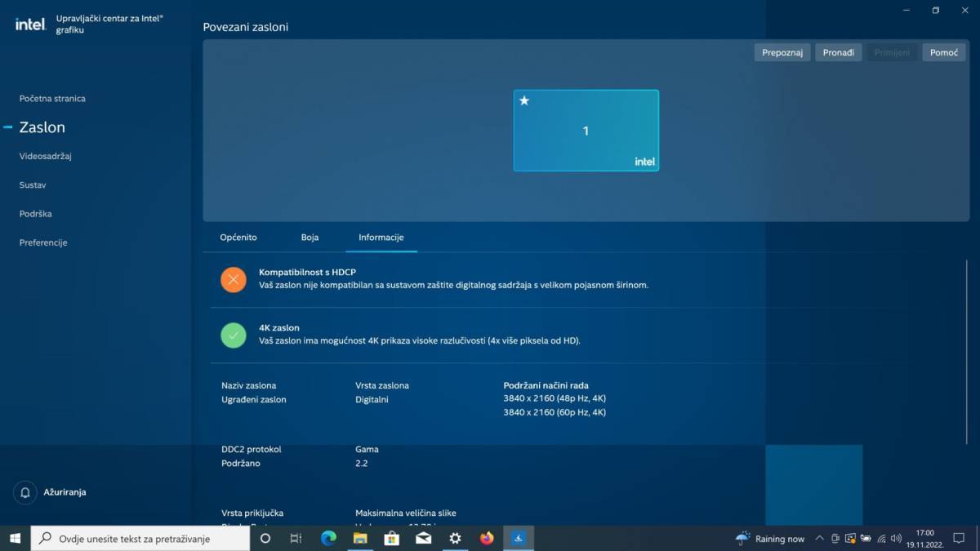Open the Raining now weather widget
This screenshot has width=980, height=551.
770,538
